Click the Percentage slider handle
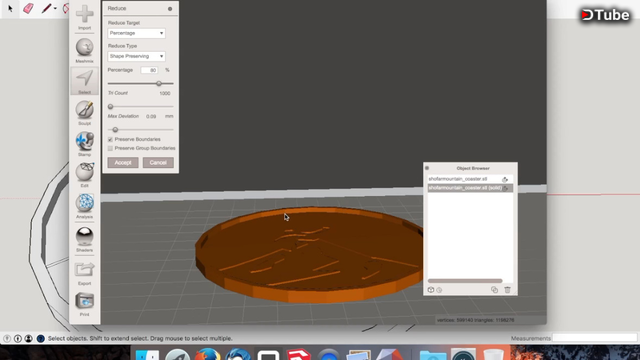The image size is (640, 360). pos(159,83)
